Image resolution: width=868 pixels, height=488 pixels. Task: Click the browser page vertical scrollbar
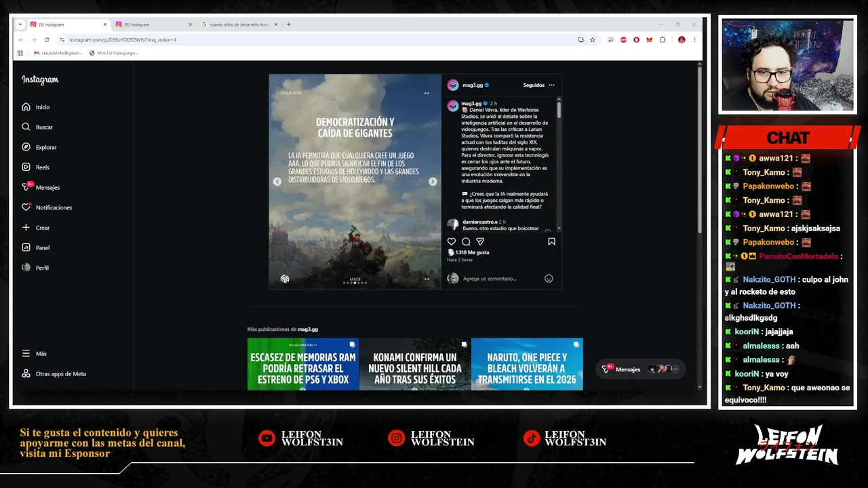click(x=701, y=149)
